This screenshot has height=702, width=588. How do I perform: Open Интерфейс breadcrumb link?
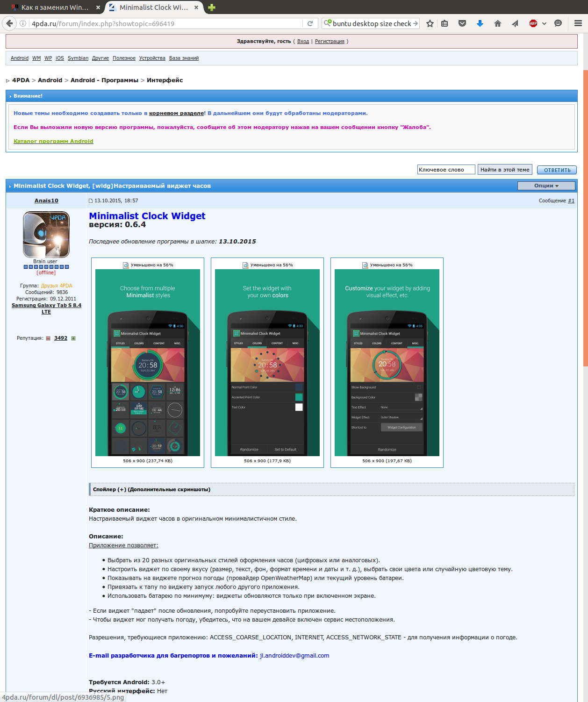coord(165,80)
